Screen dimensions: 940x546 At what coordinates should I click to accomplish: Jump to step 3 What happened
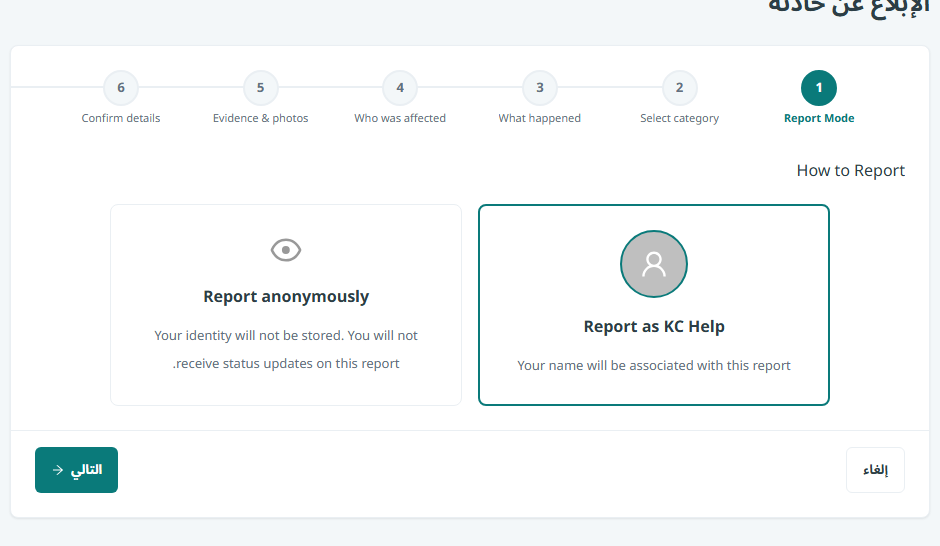pos(540,88)
